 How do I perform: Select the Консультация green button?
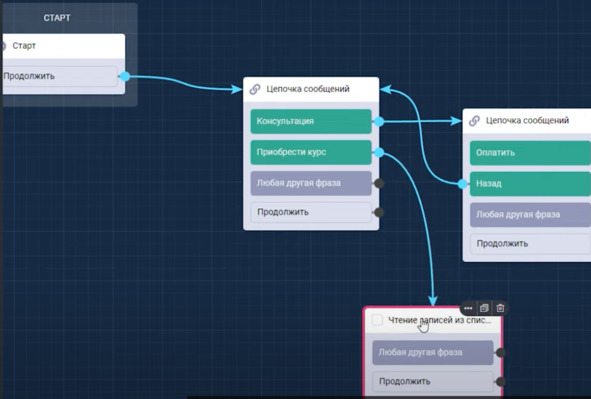click(311, 121)
